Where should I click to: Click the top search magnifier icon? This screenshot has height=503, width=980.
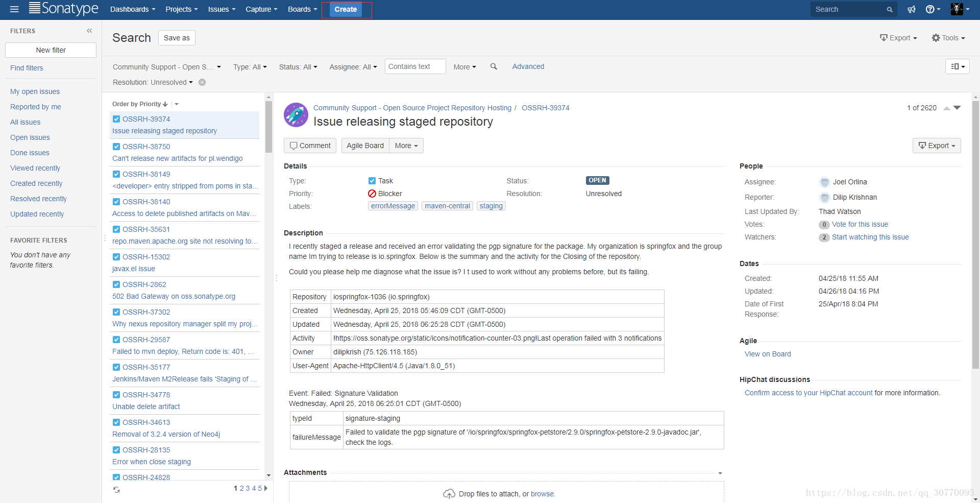890,9
